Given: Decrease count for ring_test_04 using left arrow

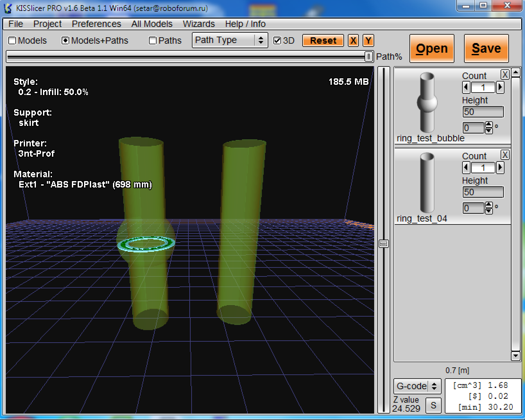Looking at the screenshot, I should pyautogui.click(x=466, y=168).
